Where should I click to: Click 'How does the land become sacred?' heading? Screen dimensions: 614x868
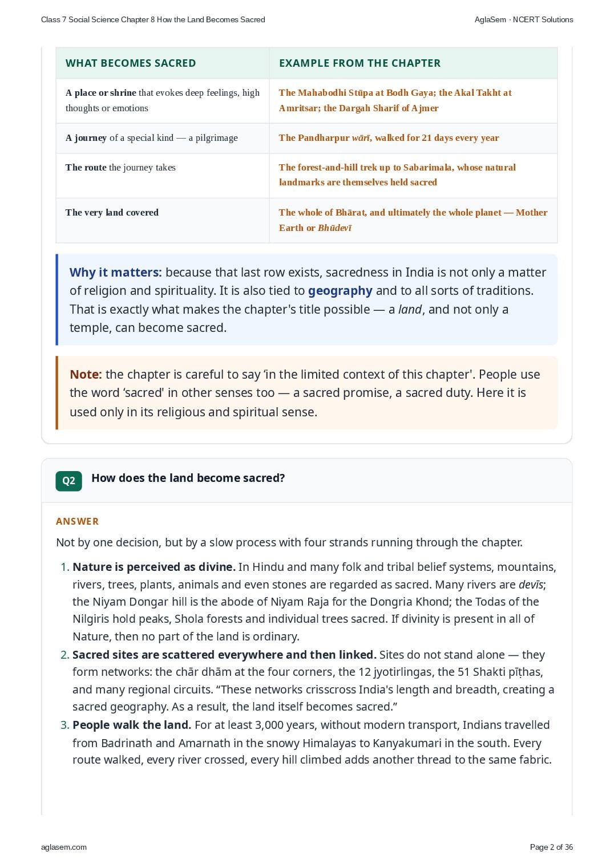(x=188, y=478)
